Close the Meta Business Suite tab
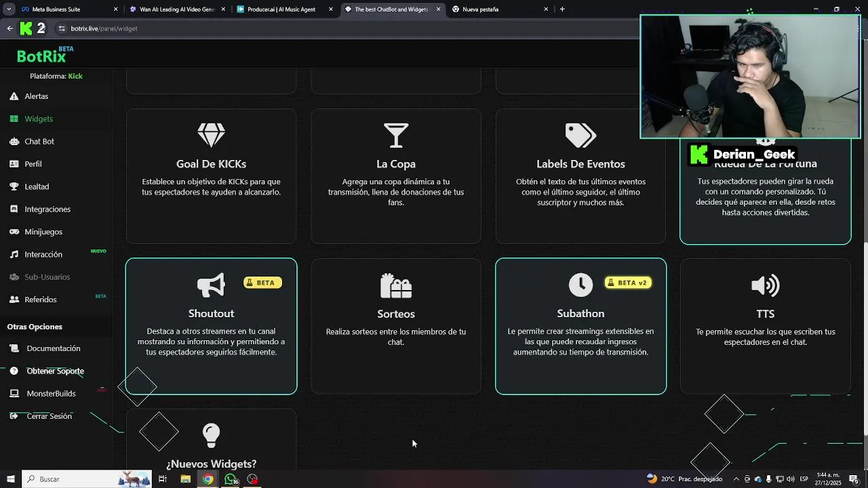Screen dimensions: 868x488 (115, 9)
